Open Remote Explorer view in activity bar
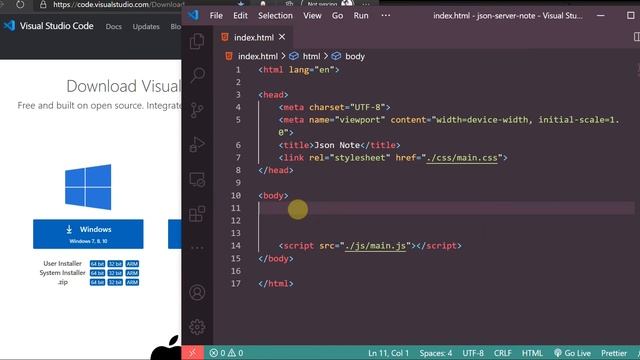Viewport: 640px width, 360px height. pos(197,179)
